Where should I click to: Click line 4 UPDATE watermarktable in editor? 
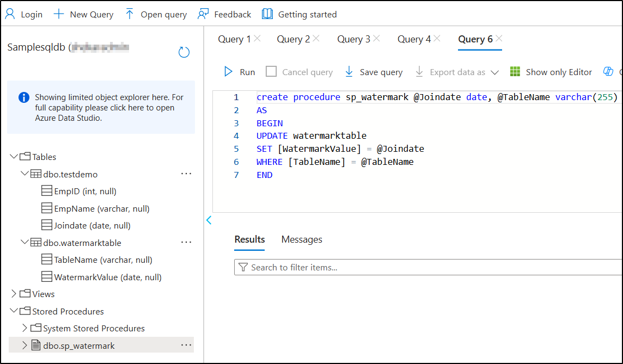311,136
